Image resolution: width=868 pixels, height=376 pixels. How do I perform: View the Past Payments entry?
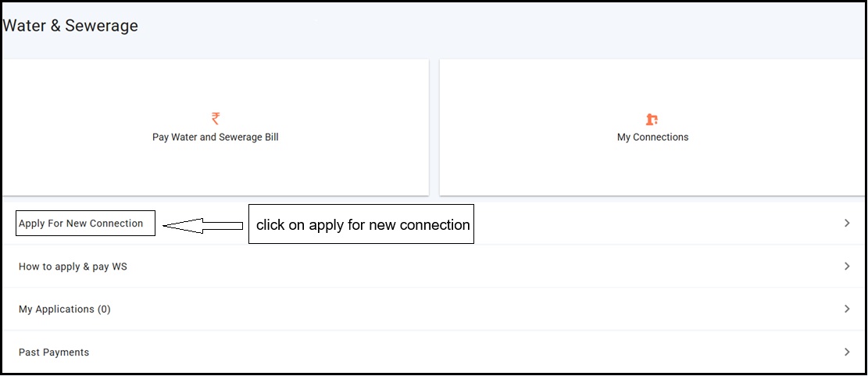tap(54, 353)
